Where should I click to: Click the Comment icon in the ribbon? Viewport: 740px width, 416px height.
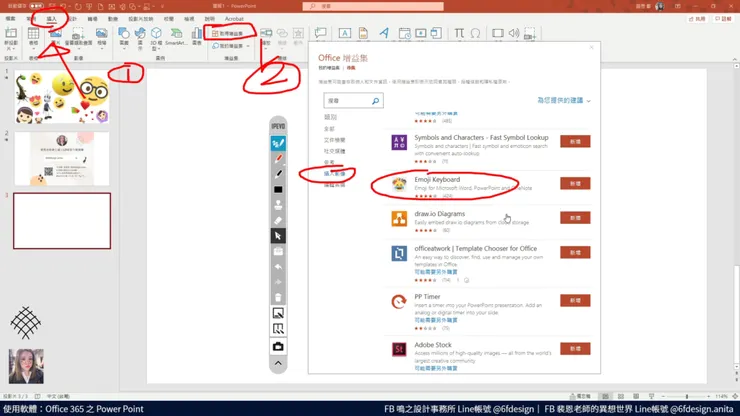point(320,33)
